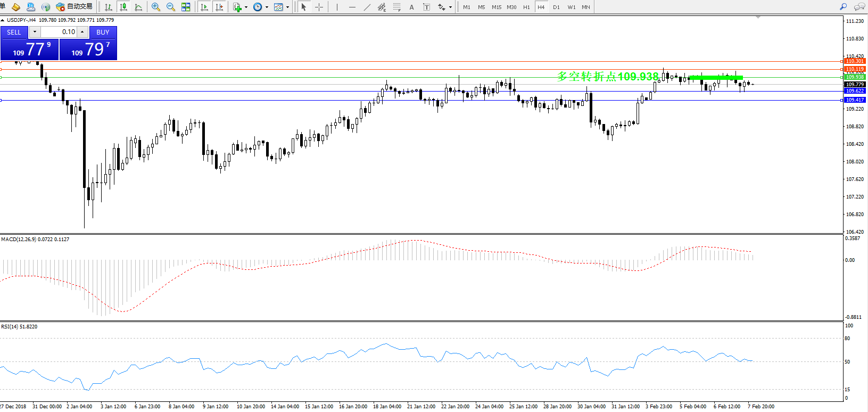
Task: Switch to the M15 timeframe
Action: pos(496,7)
